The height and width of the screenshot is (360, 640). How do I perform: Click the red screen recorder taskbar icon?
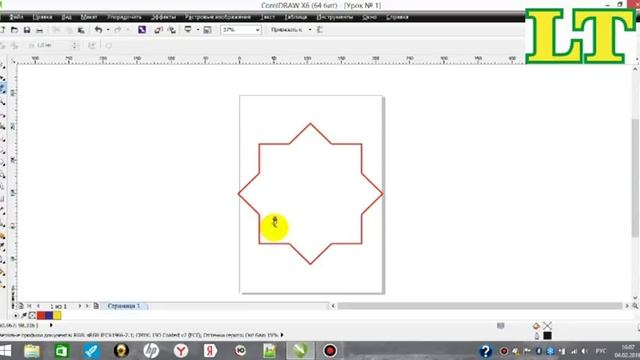(x=330, y=351)
